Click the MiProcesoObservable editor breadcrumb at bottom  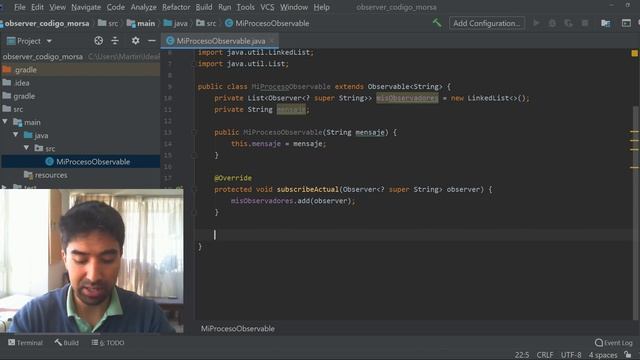pyautogui.click(x=238, y=329)
